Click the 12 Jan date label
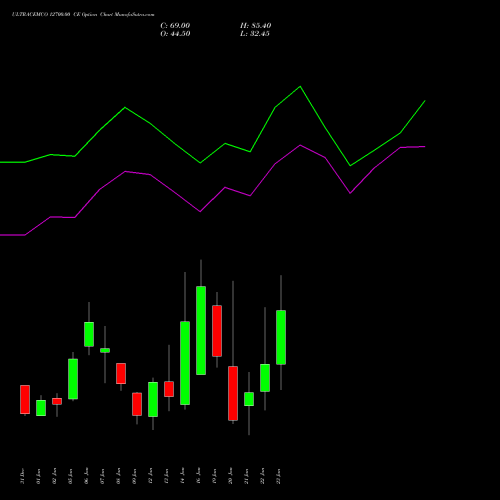Viewport: 500px width, 500px height. click(150, 476)
